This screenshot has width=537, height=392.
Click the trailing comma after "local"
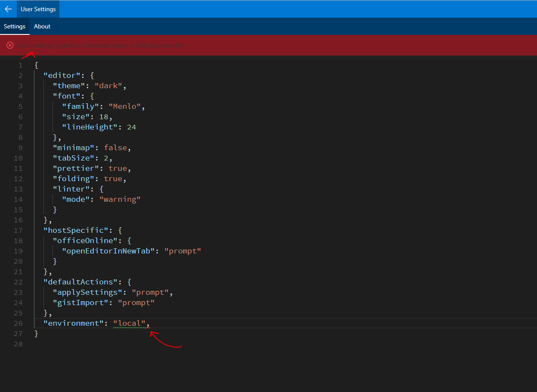pos(148,323)
